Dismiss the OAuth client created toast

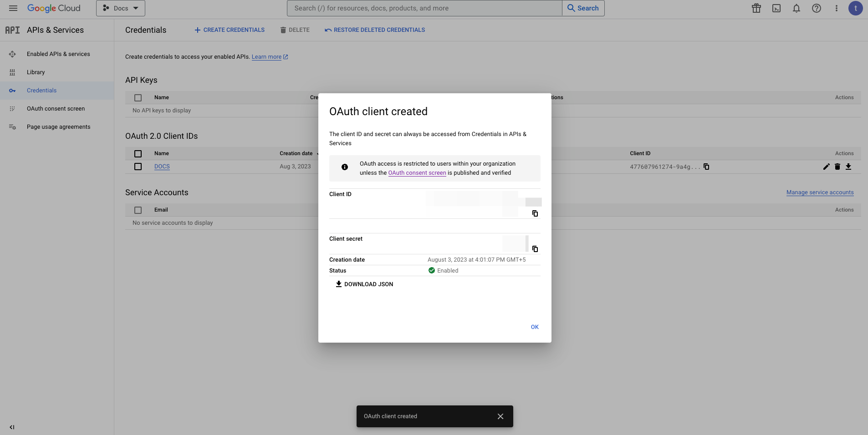pos(500,416)
